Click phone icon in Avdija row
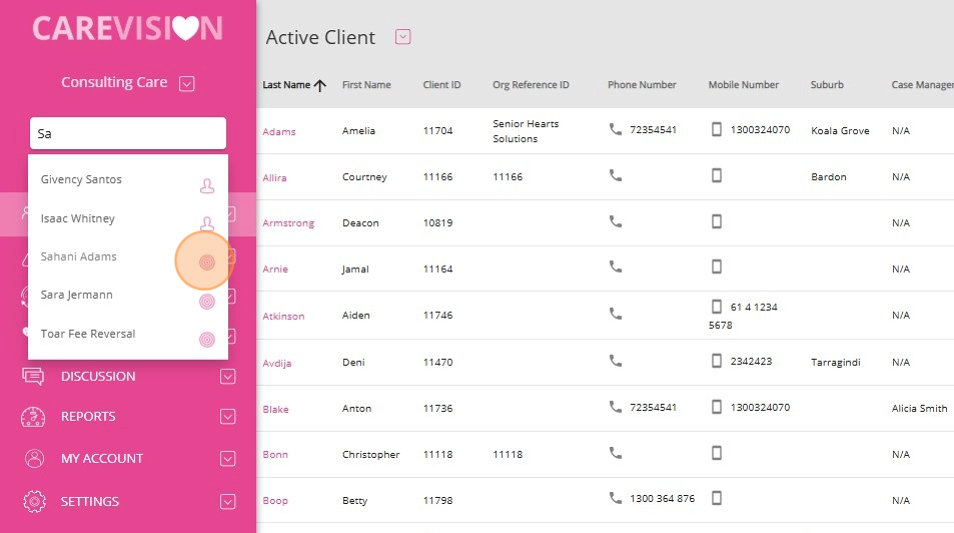Screen dimensions: 954x533 [x=616, y=361]
